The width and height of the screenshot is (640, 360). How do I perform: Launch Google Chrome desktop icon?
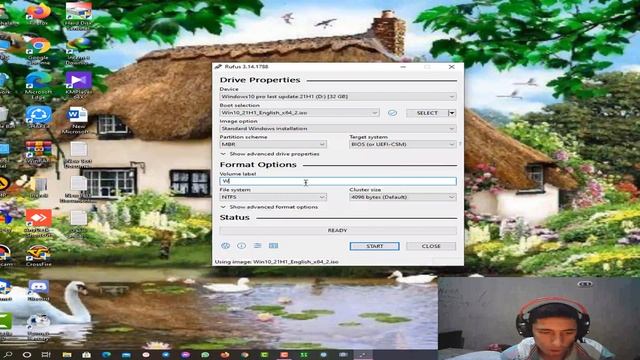[x=38, y=50]
